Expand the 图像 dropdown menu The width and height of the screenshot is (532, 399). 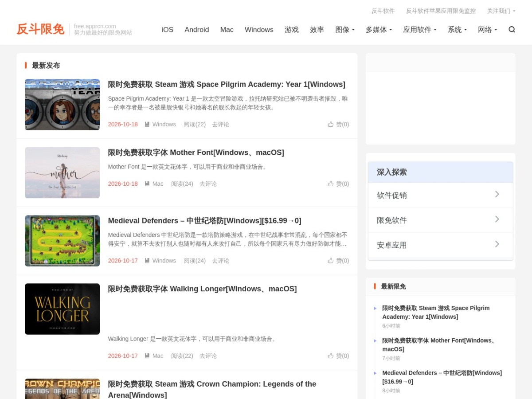345,30
